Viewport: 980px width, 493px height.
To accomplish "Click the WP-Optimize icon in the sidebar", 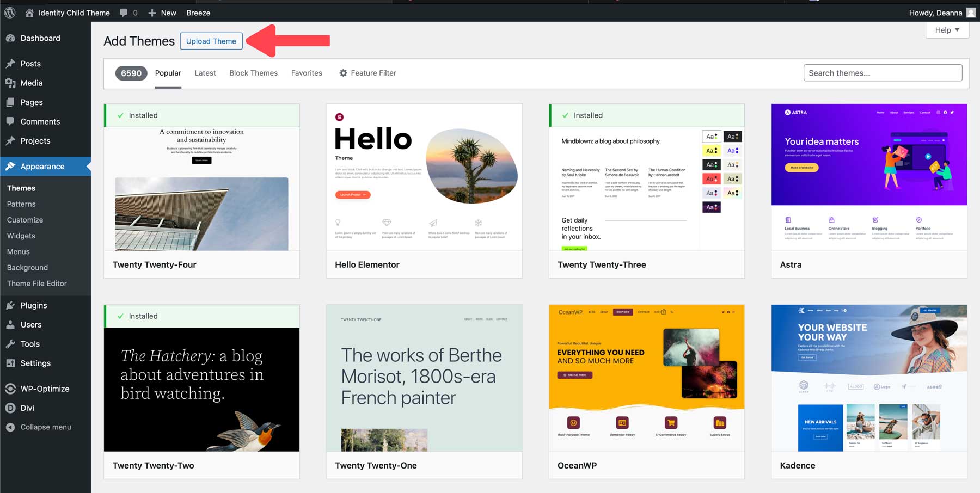I will tap(11, 389).
